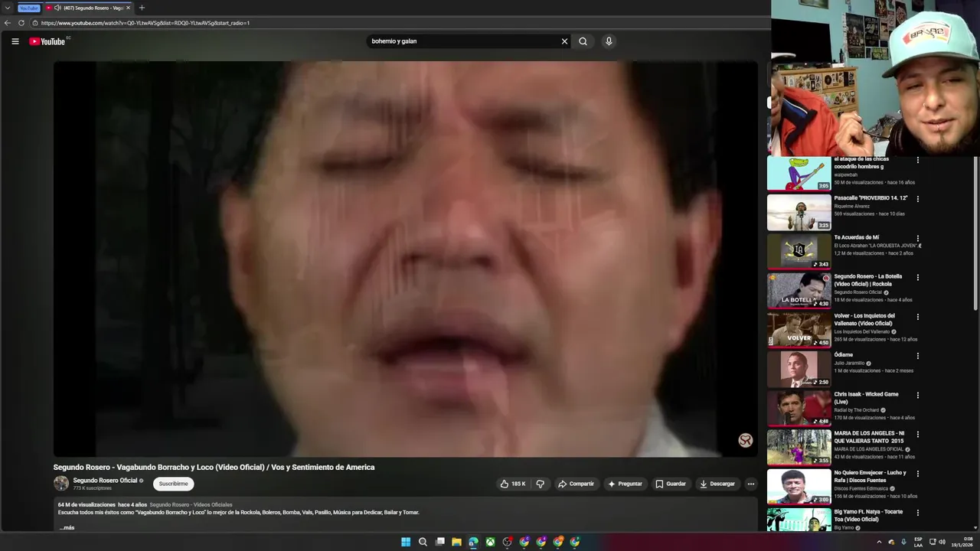Open options menu for 'Big Yamo' video
This screenshot has width=980, height=551.
(917, 513)
